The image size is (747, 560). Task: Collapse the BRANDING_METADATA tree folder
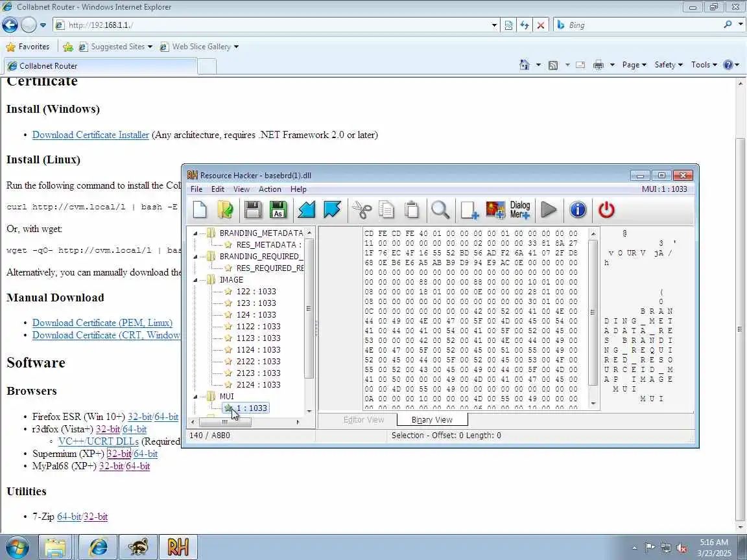(195, 233)
